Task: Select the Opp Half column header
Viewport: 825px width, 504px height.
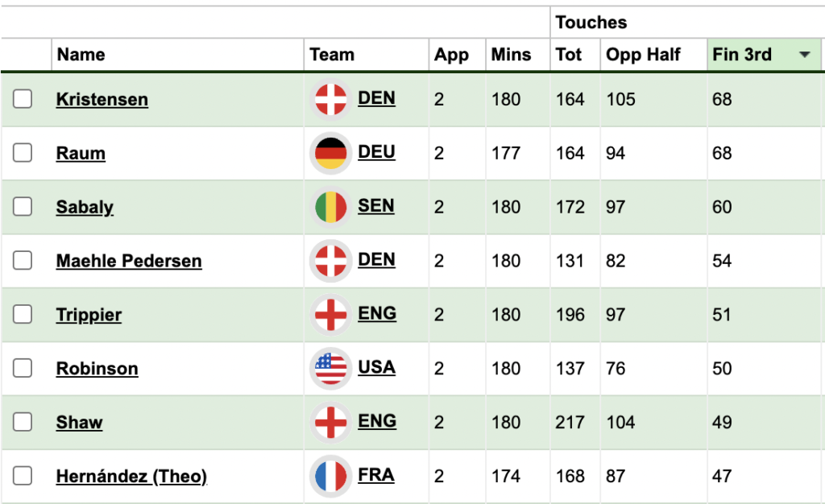Action: [x=644, y=55]
